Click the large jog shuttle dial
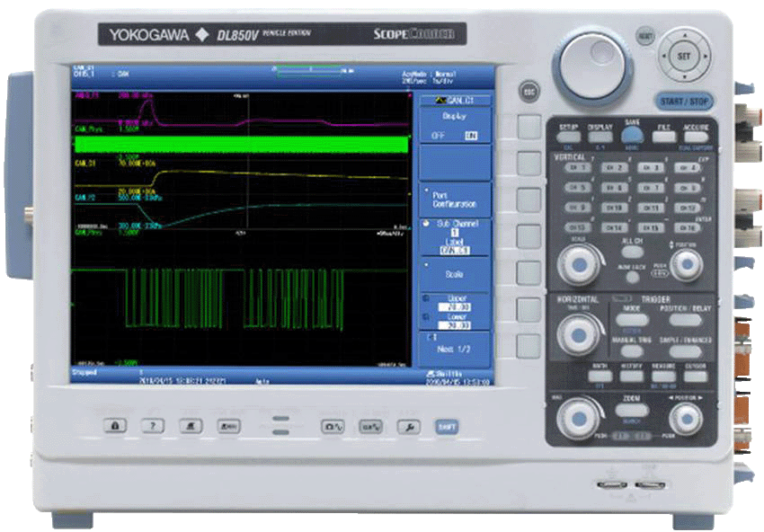Screen dimensions: 764x532 (x=592, y=66)
